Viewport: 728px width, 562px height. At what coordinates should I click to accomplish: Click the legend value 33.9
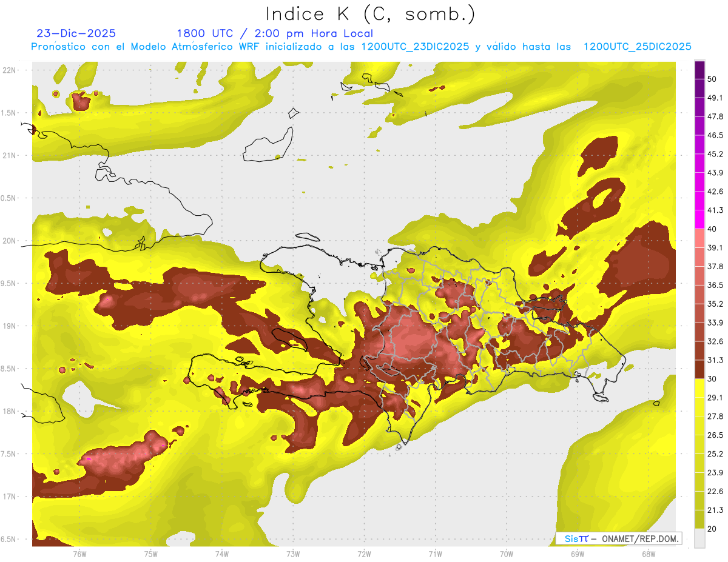715,323
